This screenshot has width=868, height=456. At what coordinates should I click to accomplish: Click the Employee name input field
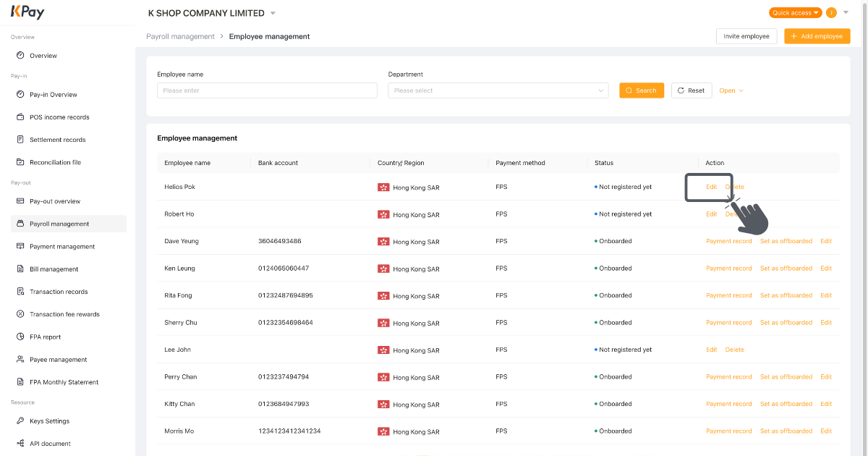tap(267, 90)
